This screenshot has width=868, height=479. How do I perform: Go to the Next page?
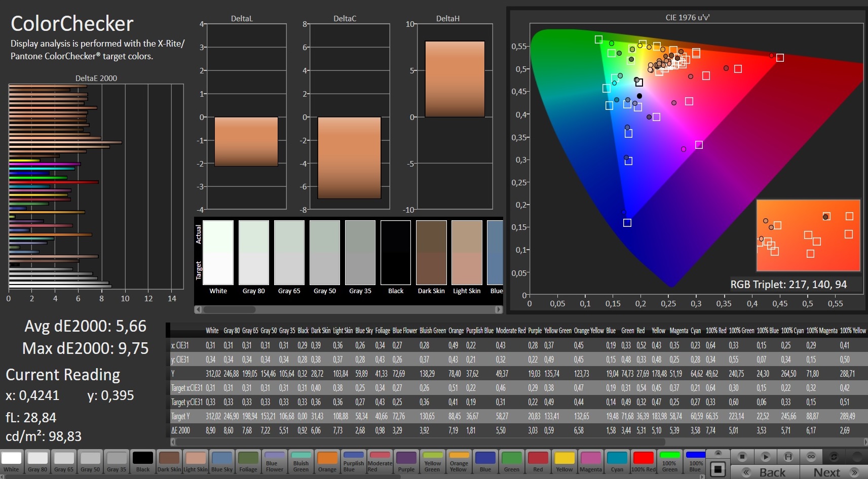pos(826,472)
